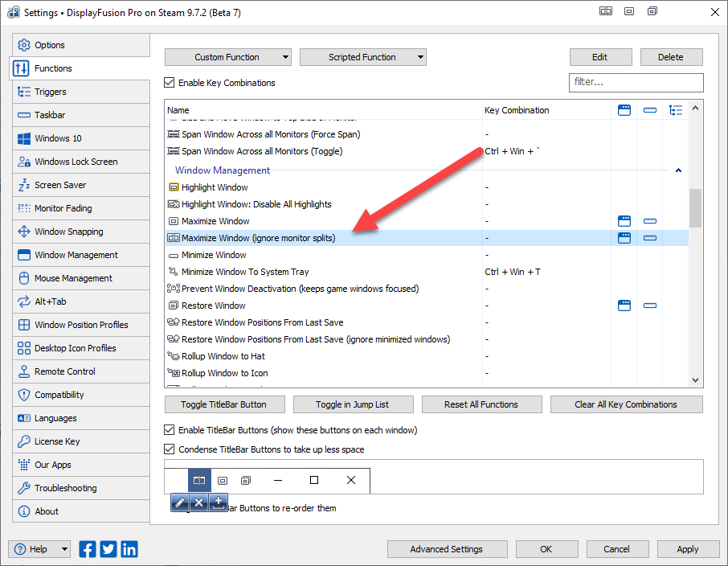Click the Facebook icon in the footer
728x566 pixels.
tap(88, 549)
